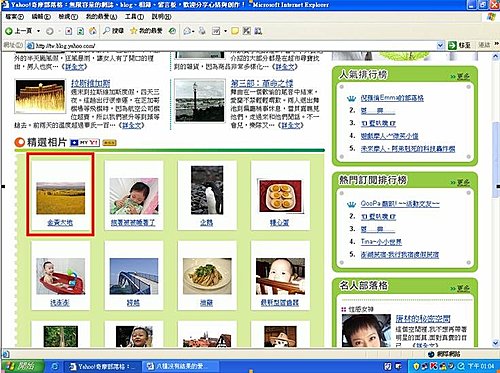Click the Windows Start button
This screenshot has height=373, width=500.
(22, 367)
